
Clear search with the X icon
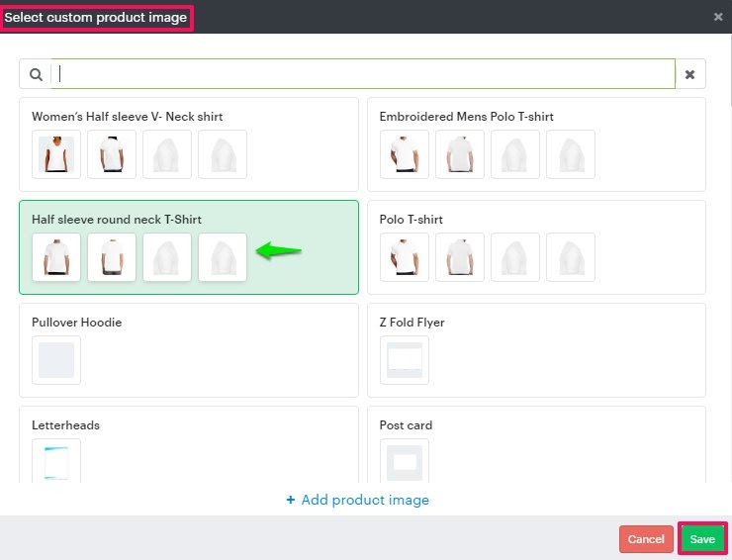click(x=690, y=74)
